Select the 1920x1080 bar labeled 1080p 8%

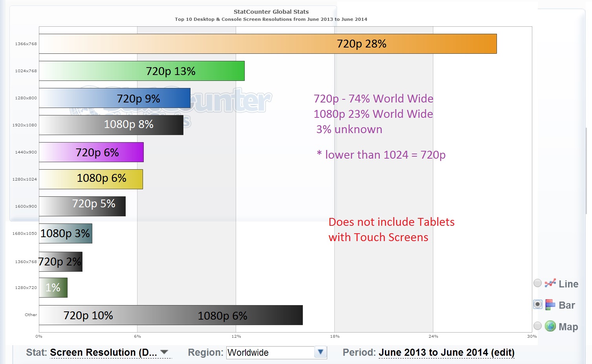click(x=111, y=125)
